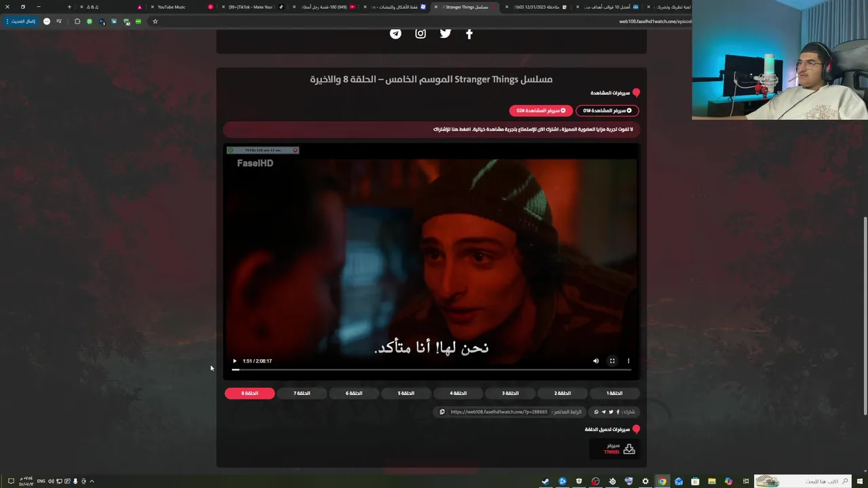Enter fullscreen mode in the video player
This screenshot has width=868, height=488.
pos(612,361)
